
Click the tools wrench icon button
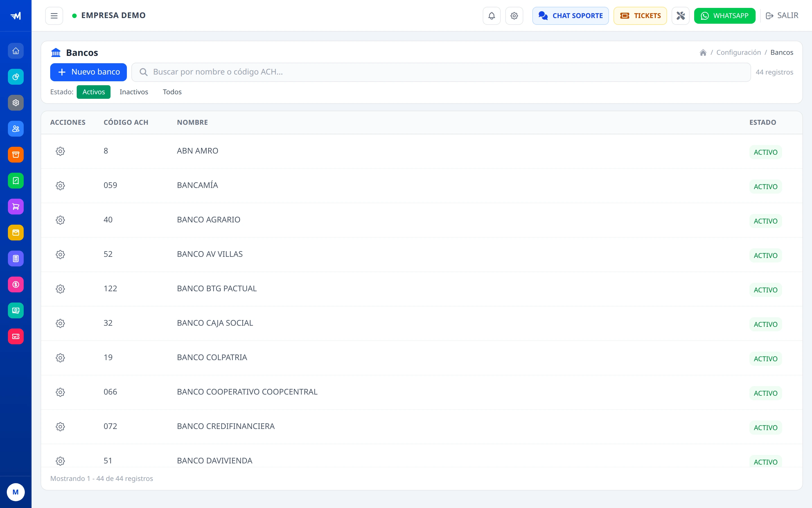coord(680,16)
